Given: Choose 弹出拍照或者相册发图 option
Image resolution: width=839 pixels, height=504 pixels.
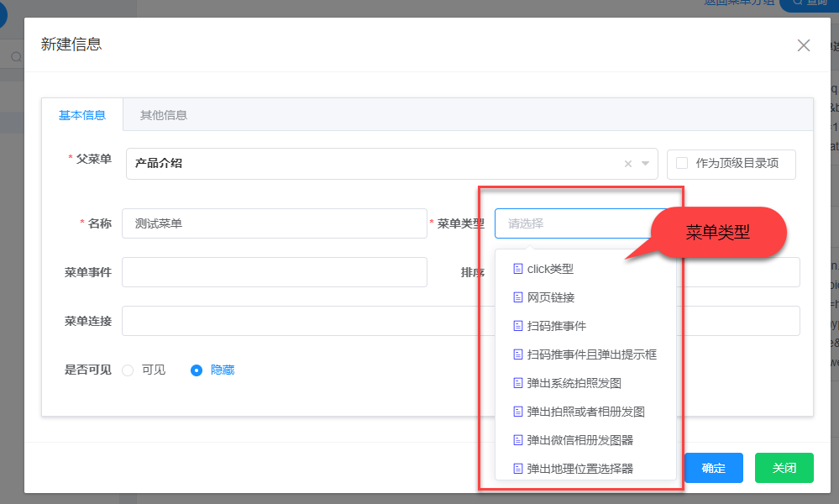Looking at the screenshot, I should 585,412.
